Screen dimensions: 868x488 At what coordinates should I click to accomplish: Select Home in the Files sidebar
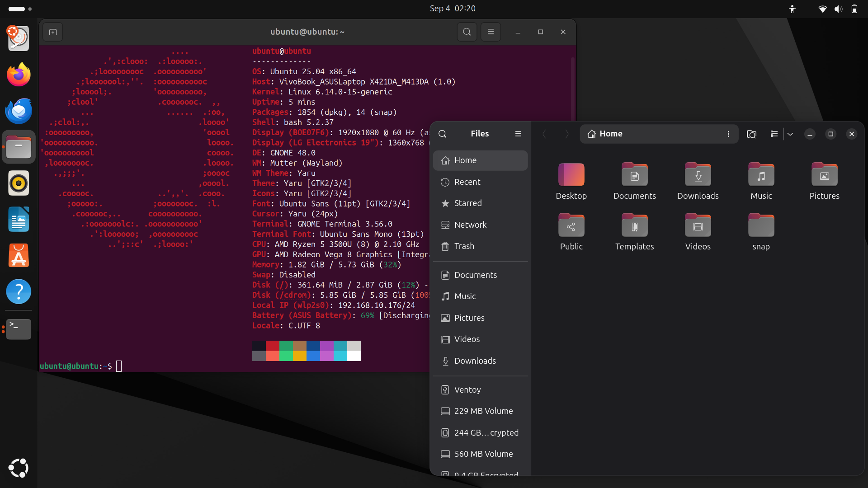[480, 160]
